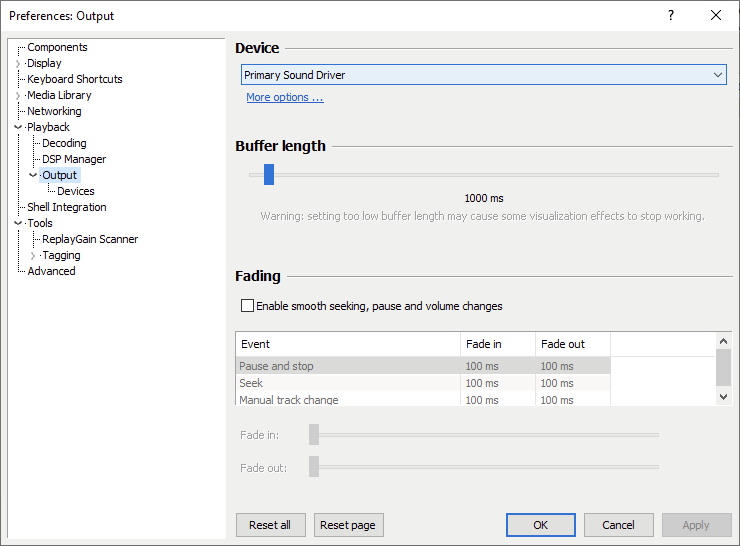Click the Reset all button

tap(270, 525)
